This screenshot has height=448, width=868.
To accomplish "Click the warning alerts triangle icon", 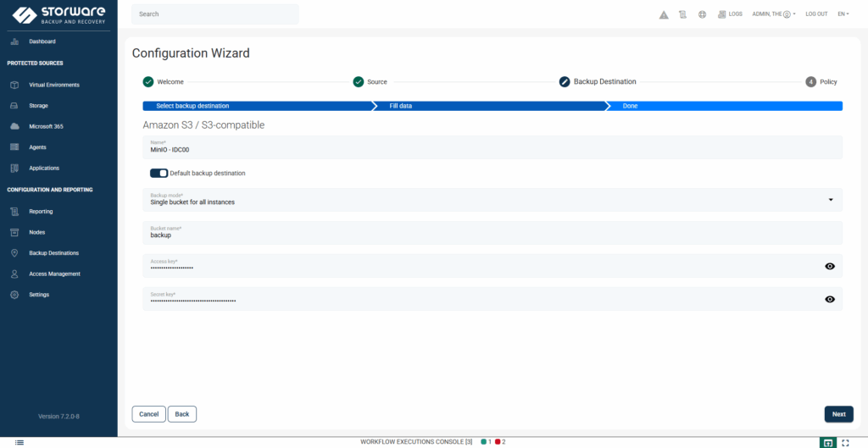I will [664, 14].
